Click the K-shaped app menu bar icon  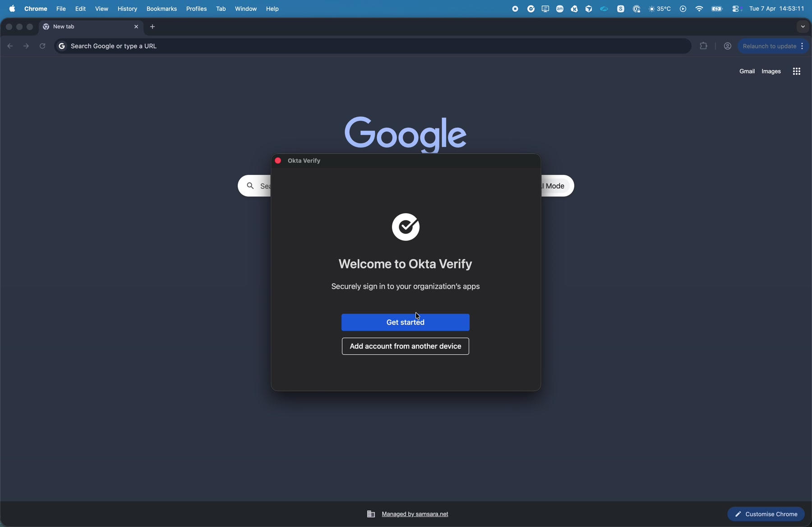click(x=574, y=9)
